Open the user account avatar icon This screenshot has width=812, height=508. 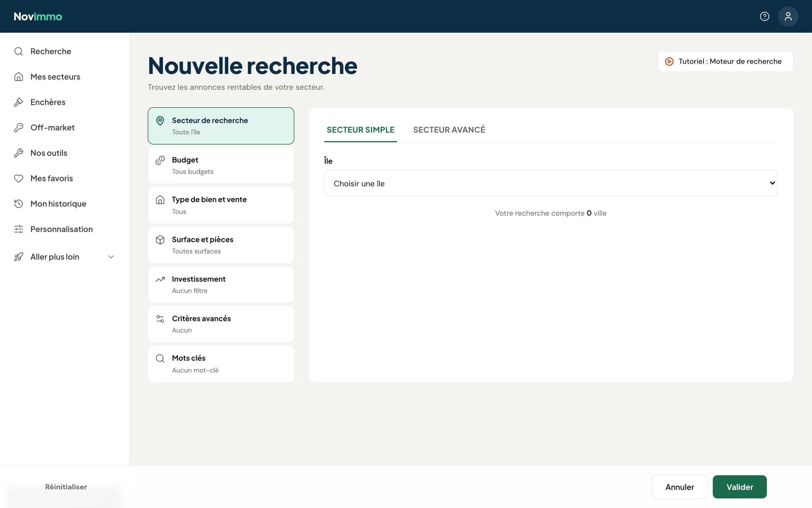click(x=788, y=16)
